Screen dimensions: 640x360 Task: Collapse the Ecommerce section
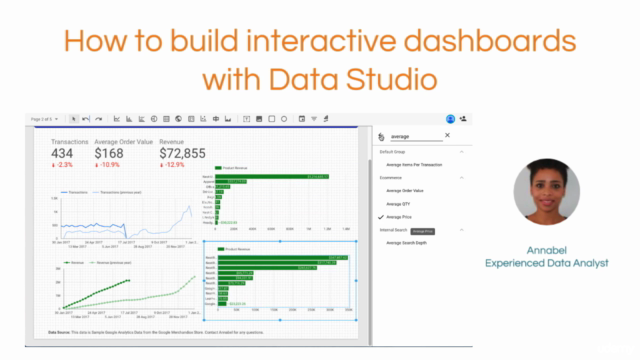pyautogui.click(x=462, y=178)
